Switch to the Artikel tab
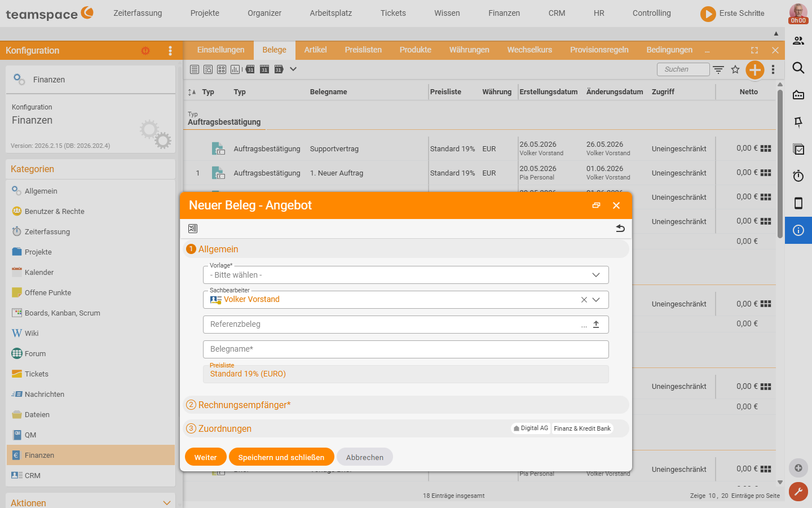 (316, 50)
